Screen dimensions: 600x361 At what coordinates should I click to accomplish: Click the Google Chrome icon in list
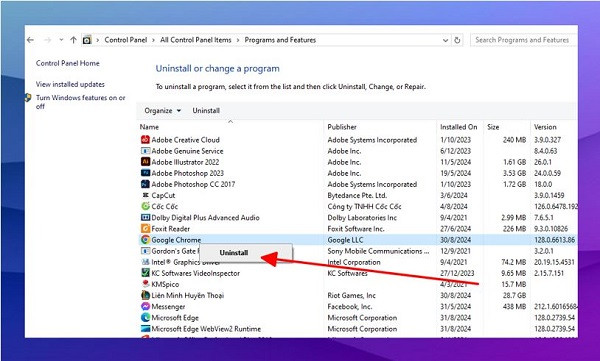[145, 240]
